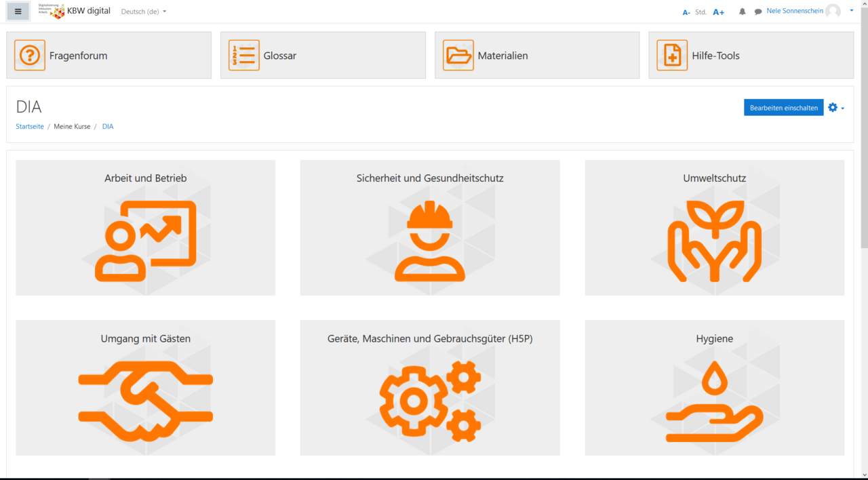Toggle the hamburger side navigation menu
Screen dimensions: 868x480
click(x=18, y=12)
